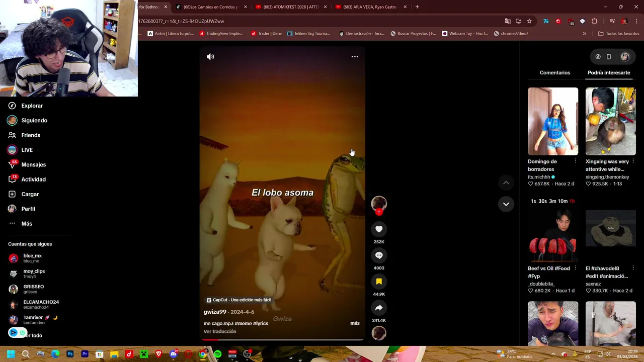Click the circular icon left of the phone icon
This screenshot has width=644, height=362.
coord(598,57)
